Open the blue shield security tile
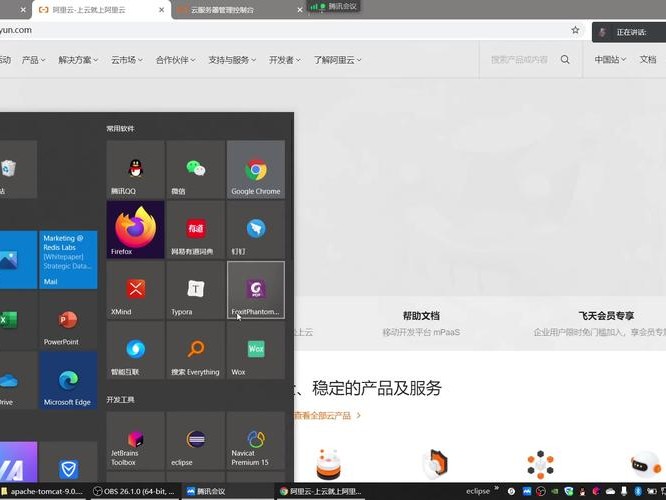This screenshot has height=500, width=666. 68,462
